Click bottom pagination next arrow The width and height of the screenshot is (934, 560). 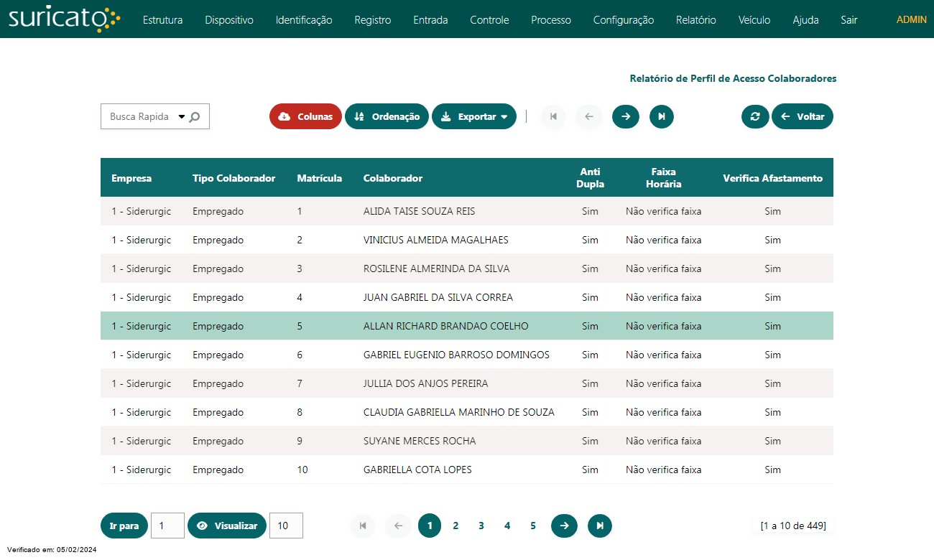click(564, 526)
